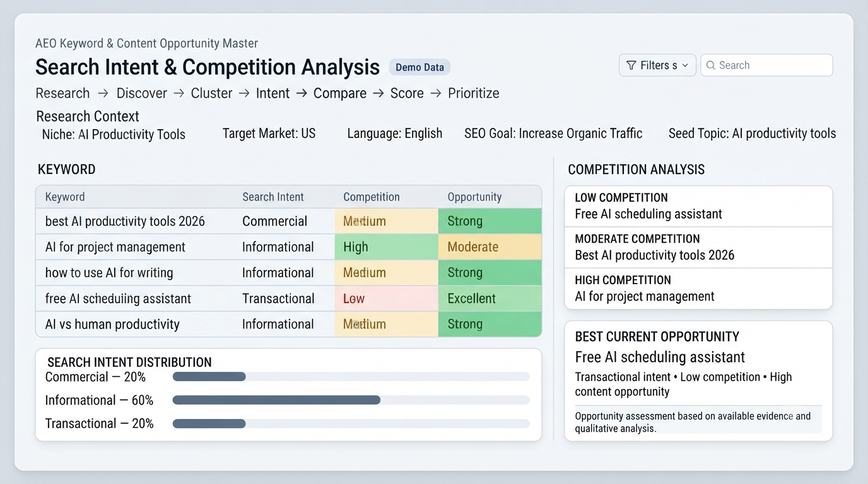868x484 pixels.
Task: Click 'SEO Goal: Increase Organic Traffic'
Action: (x=553, y=134)
